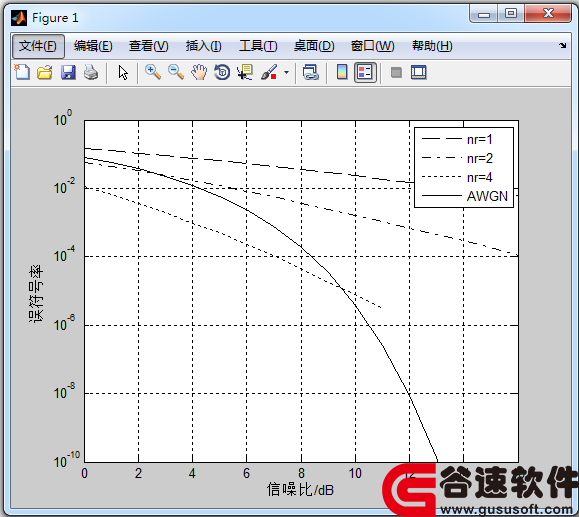Screen dimensions: 579x517
Task: Open the 帮助(H) menu
Action: click(432, 46)
